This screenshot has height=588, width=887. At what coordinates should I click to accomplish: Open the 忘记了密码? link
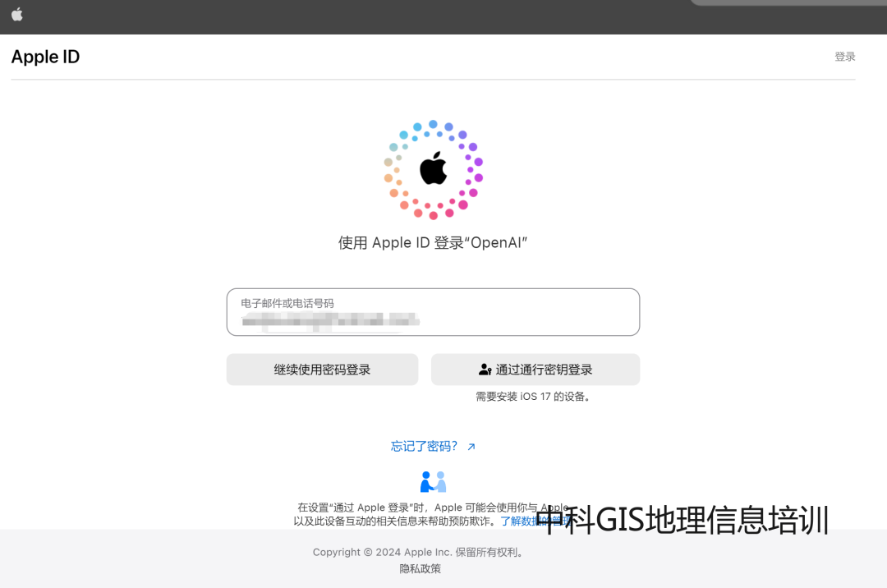pos(425,446)
